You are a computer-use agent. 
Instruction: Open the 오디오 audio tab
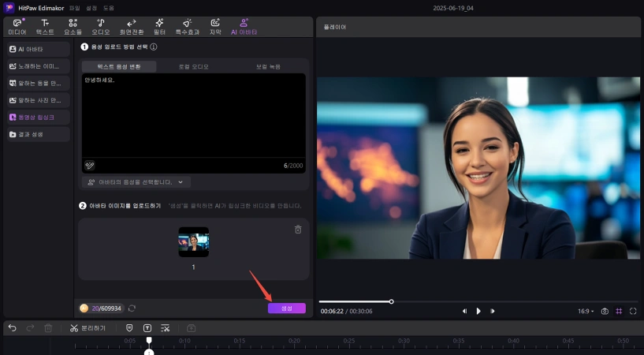[101, 27]
